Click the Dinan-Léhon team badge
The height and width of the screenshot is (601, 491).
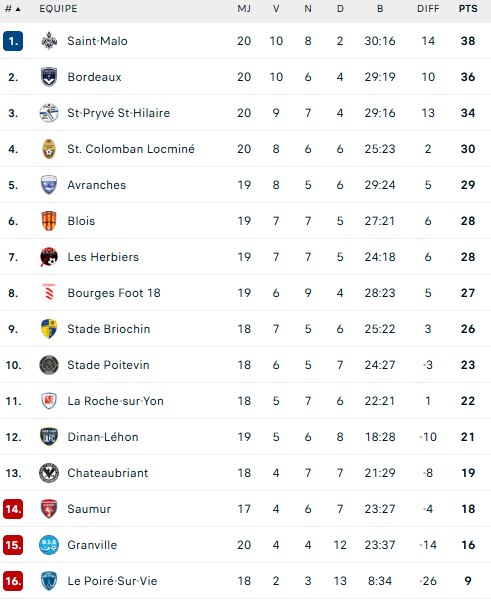click(x=49, y=437)
